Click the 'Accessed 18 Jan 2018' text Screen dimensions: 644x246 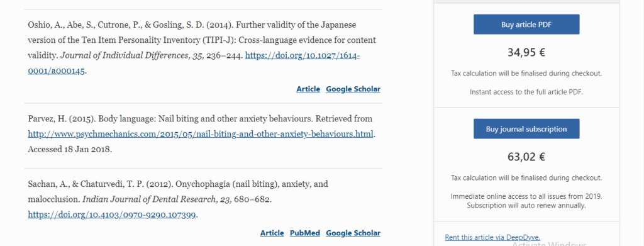tap(70, 149)
